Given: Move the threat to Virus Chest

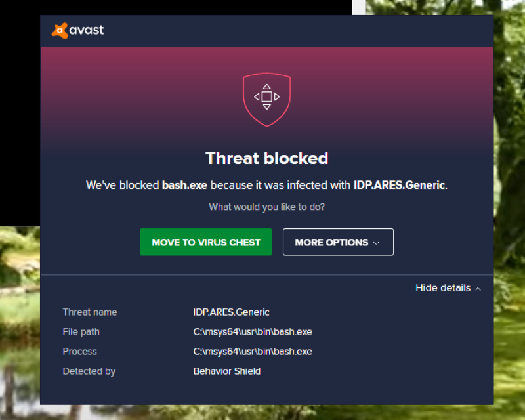Looking at the screenshot, I should [x=205, y=242].
